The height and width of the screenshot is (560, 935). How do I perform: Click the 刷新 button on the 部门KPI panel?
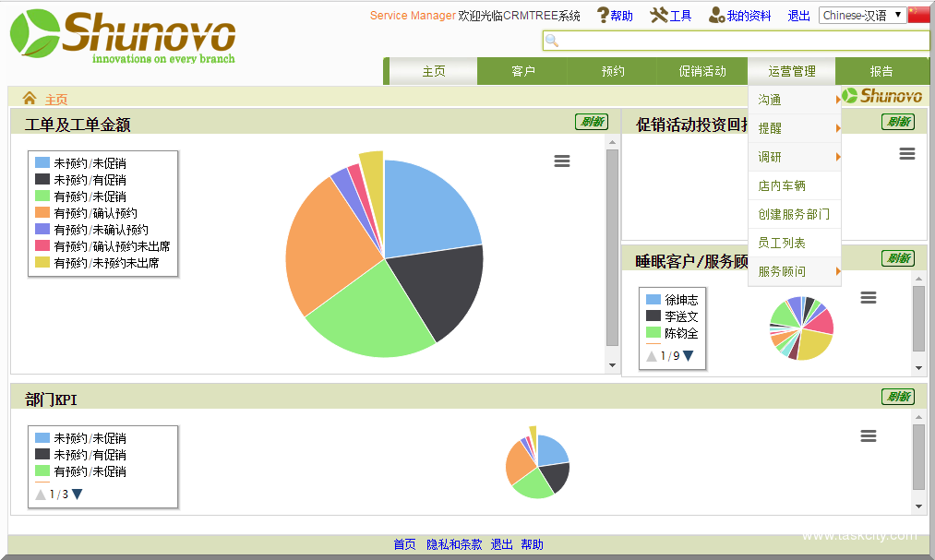point(898,397)
